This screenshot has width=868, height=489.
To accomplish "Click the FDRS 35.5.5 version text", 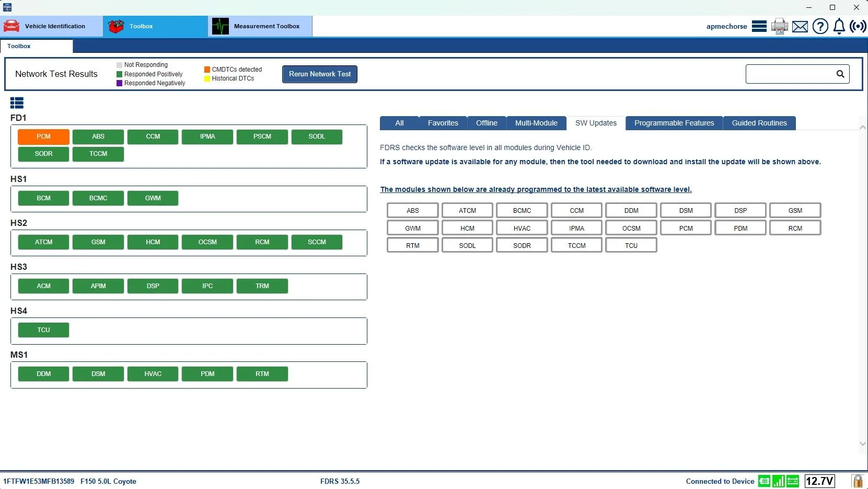I will point(340,481).
